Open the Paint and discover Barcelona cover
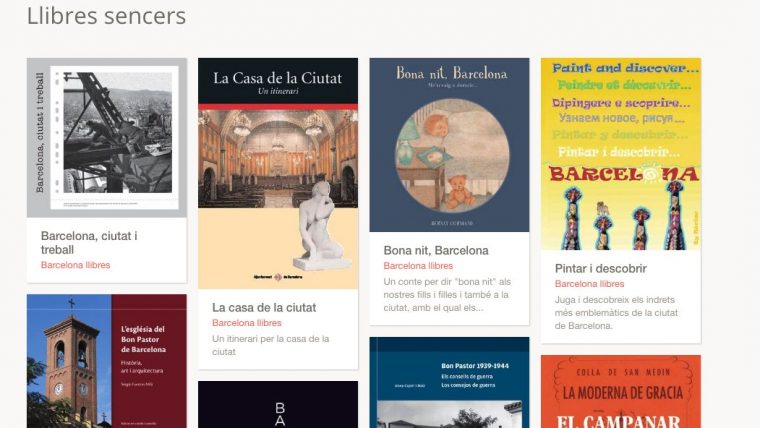 click(x=621, y=154)
